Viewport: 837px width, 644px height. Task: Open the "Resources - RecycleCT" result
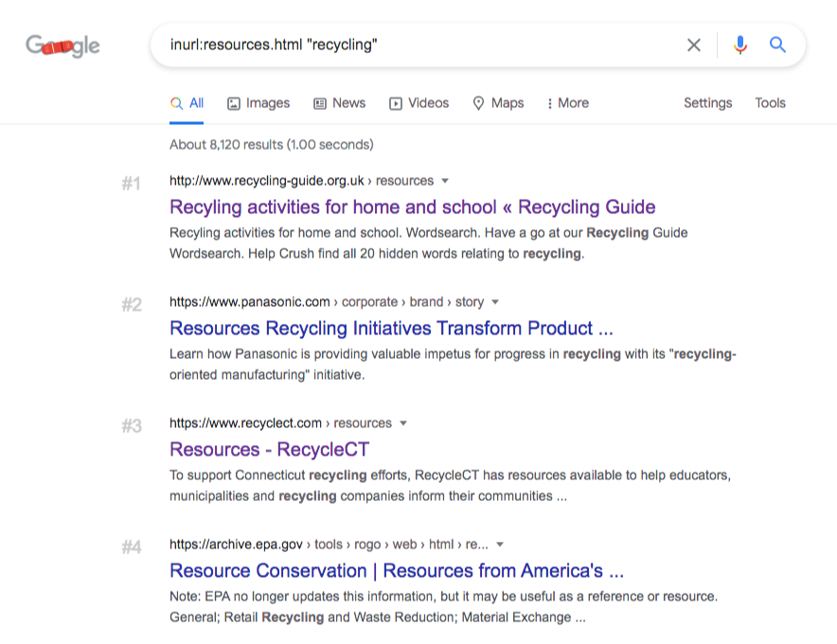(269, 449)
